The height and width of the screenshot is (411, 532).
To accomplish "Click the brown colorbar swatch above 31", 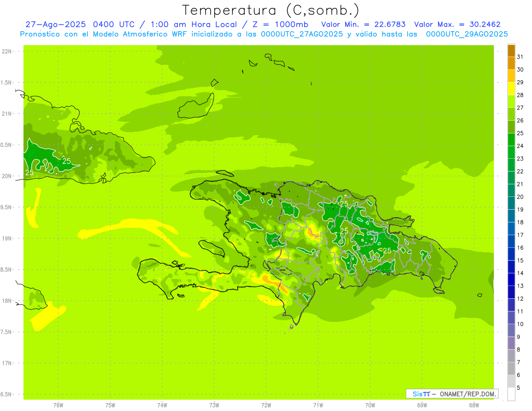I will pos(511,51).
